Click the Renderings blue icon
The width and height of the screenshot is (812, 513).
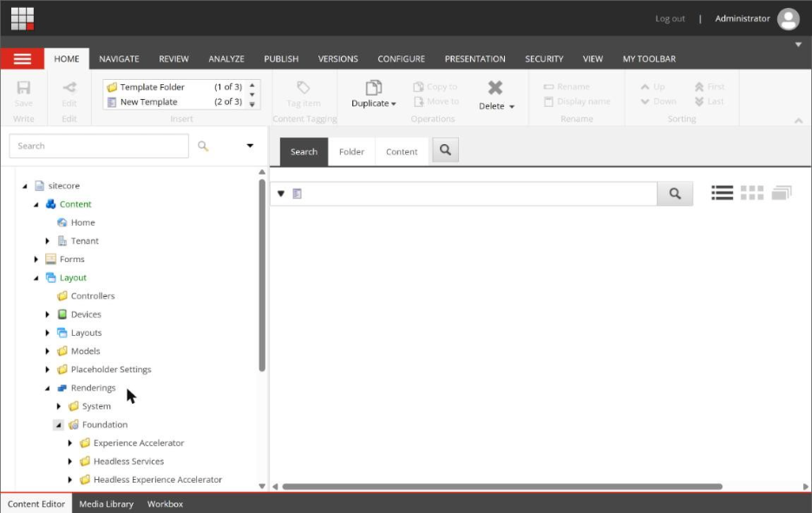[x=62, y=388]
